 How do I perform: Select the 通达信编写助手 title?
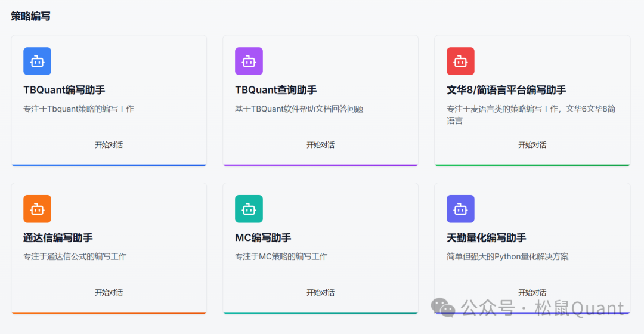click(58, 237)
